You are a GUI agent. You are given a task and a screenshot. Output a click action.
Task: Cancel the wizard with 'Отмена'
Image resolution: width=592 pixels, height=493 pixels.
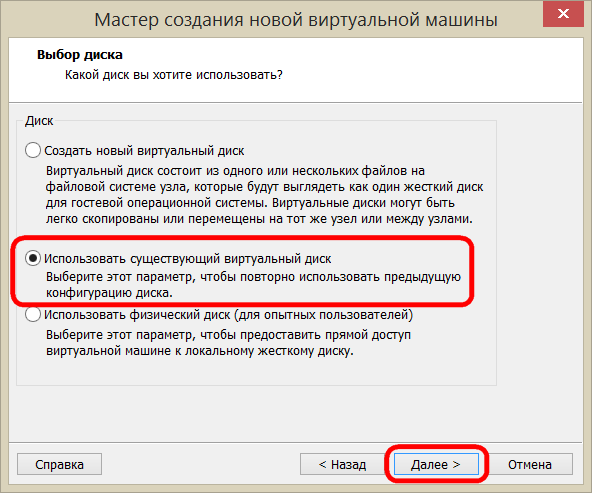[530, 464]
